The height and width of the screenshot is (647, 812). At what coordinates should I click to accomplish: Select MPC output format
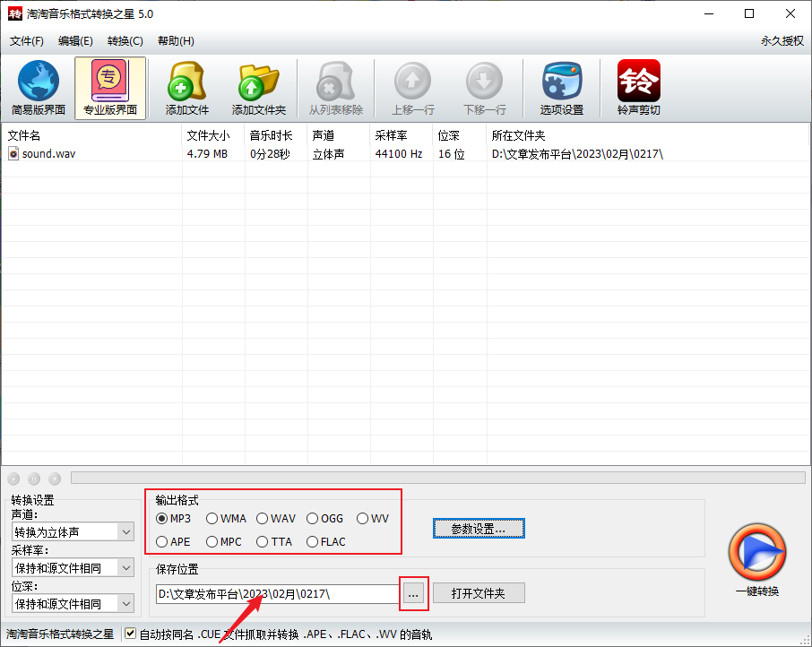pos(224,541)
